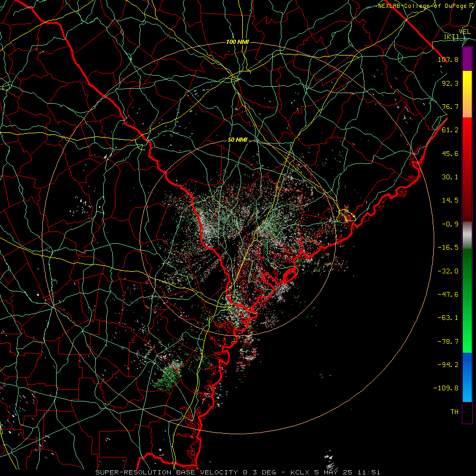Click the 61.2 velocity scale value
Viewport: 476px width, 476px height.
450,130
